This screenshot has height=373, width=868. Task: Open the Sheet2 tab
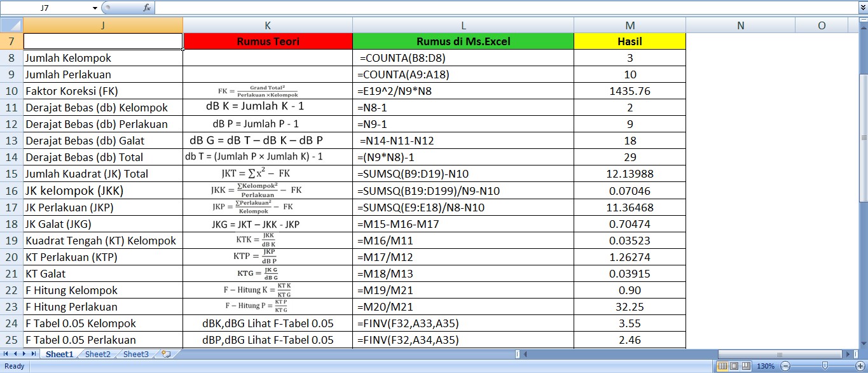(x=98, y=355)
